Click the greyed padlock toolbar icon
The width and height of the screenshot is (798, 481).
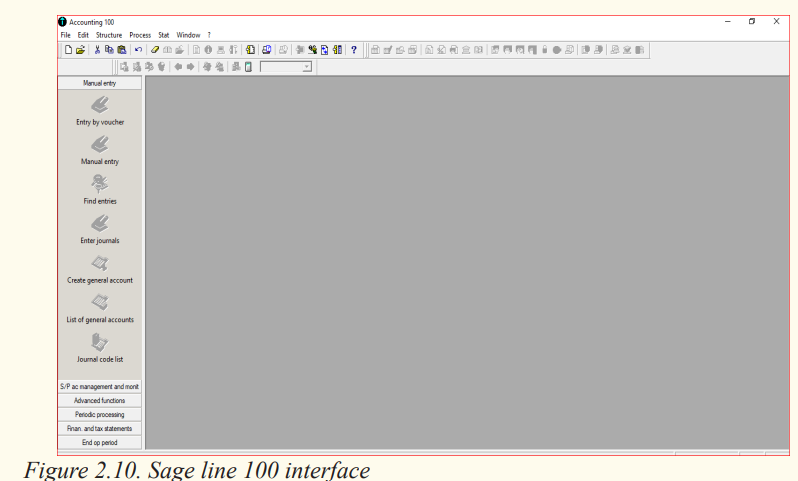[x=545, y=50]
